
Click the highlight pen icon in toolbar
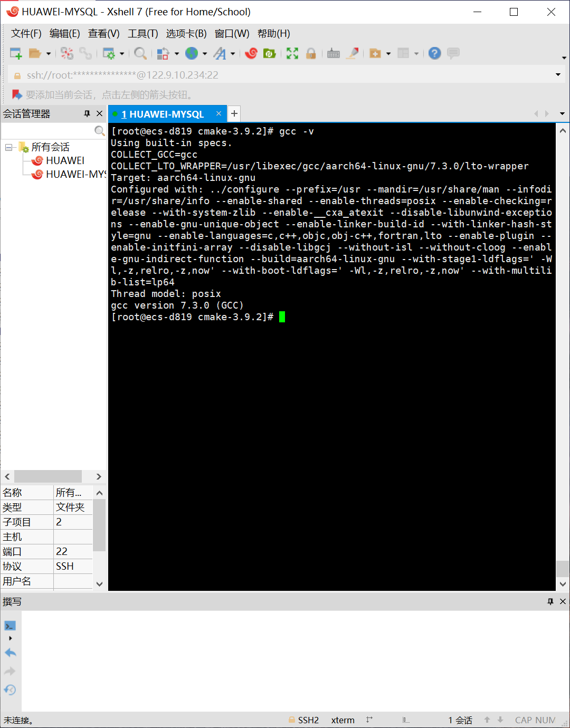pyautogui.click(x=353, y=53)
